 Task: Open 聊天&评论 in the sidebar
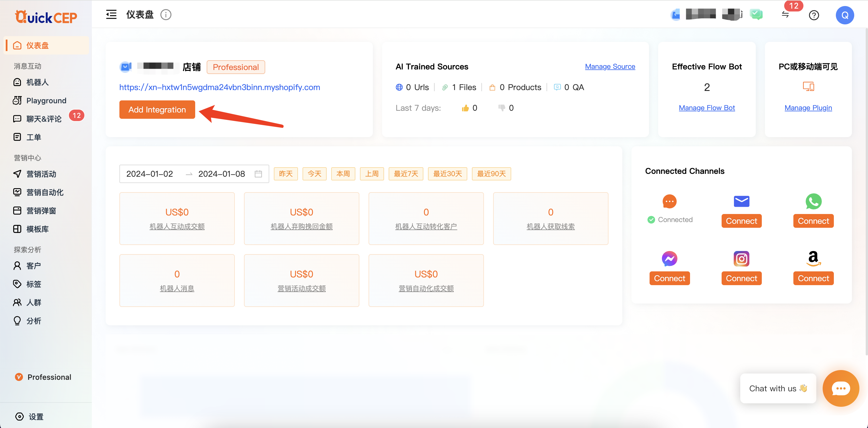click(44, 119)
